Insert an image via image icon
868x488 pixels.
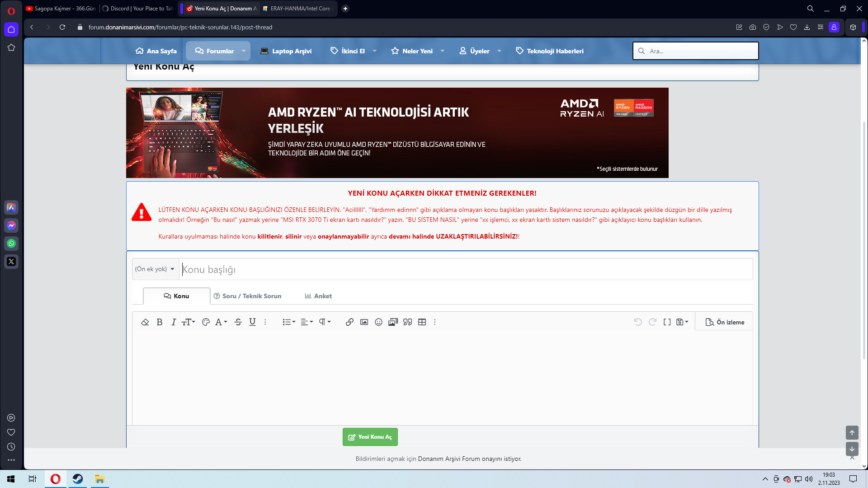point(364,322)
